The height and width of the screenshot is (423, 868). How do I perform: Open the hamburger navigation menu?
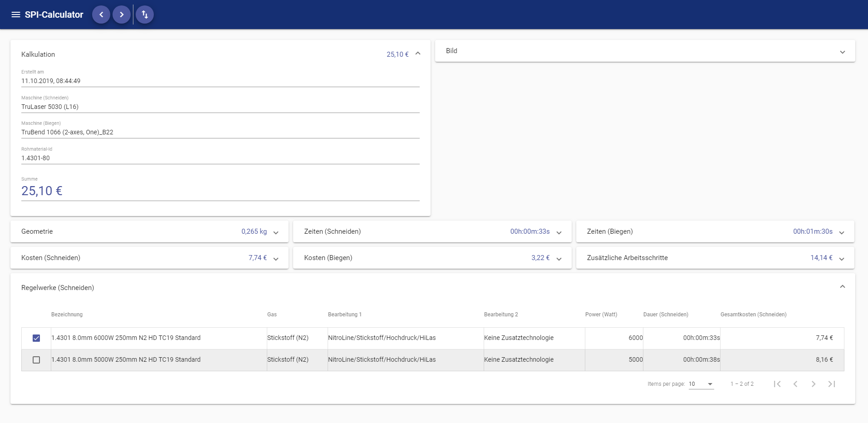(16, 15)
